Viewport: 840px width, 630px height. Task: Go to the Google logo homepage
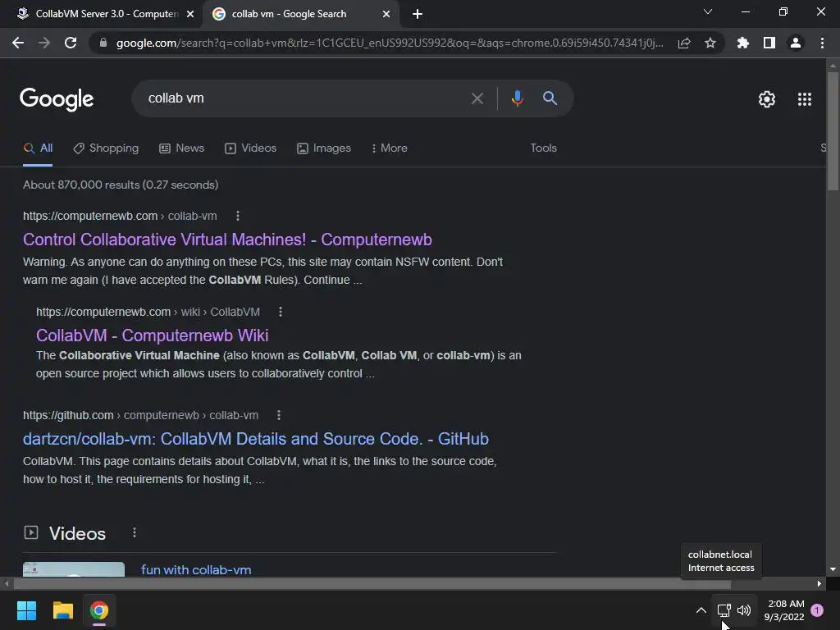click(x=57, y=99)
